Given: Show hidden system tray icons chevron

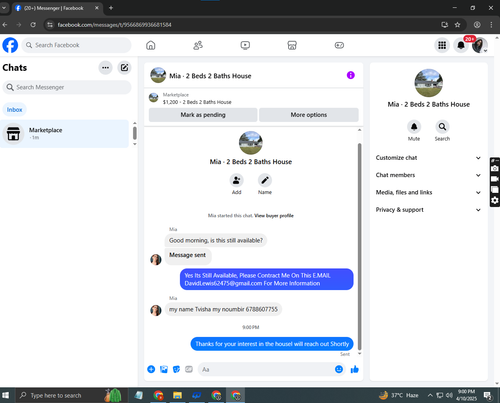Looking at the screenshot, I should click(x=430, y=395).
